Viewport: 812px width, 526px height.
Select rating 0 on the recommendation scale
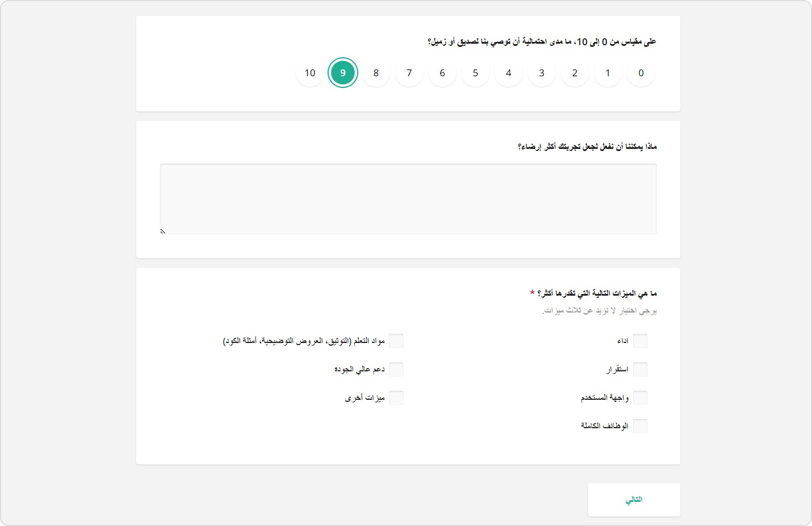point(641,73)
